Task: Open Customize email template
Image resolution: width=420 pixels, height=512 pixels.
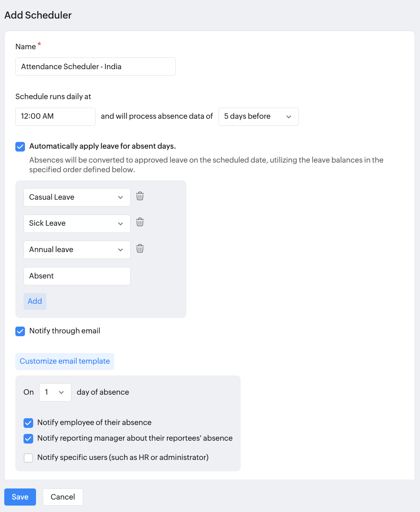Action: 65,361
